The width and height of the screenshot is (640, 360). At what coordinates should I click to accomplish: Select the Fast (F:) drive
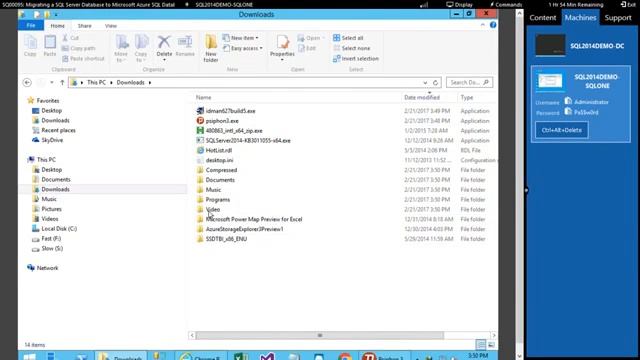click(51, 238)
